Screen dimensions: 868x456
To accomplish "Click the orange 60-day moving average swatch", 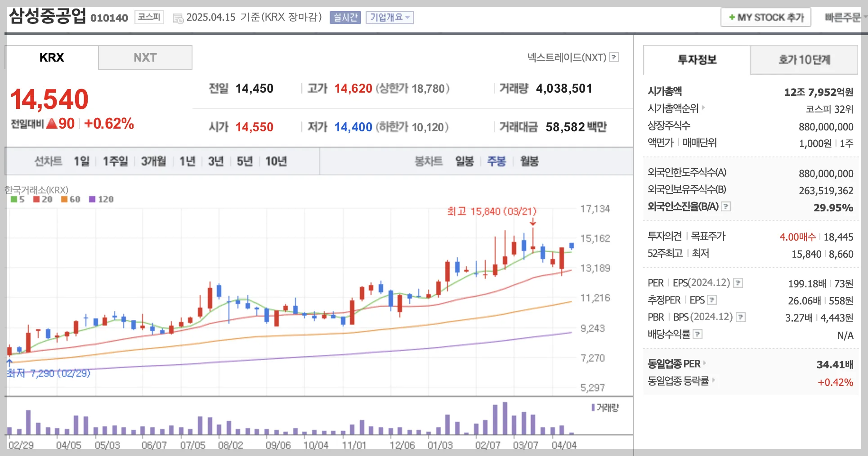I will [64, 199].
